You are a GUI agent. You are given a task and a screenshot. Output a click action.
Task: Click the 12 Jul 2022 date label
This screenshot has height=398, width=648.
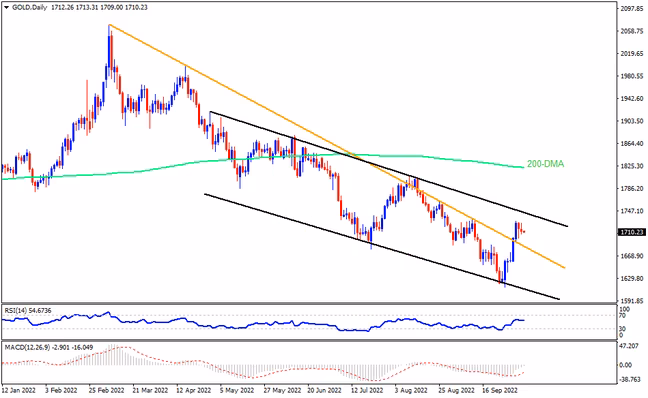367,390
